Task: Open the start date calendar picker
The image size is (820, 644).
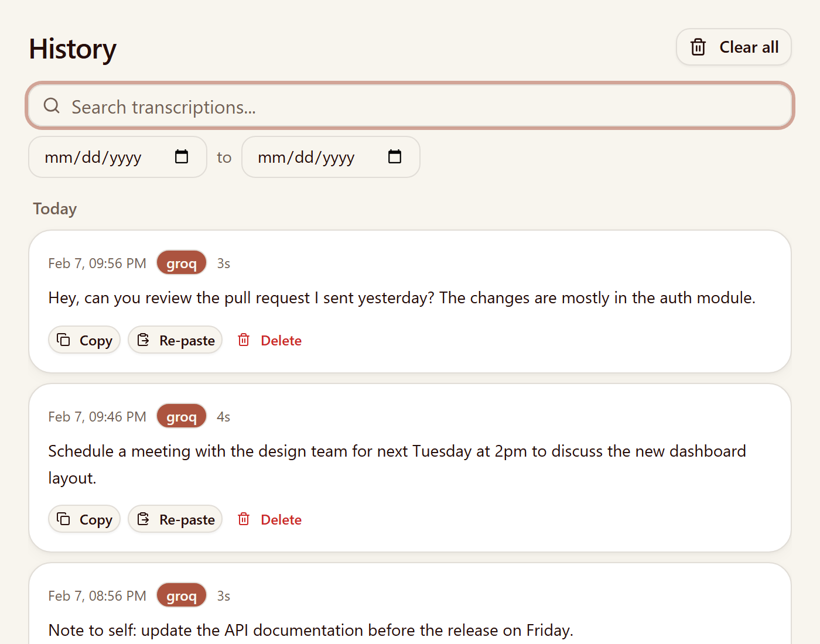Action: [182, 157]
